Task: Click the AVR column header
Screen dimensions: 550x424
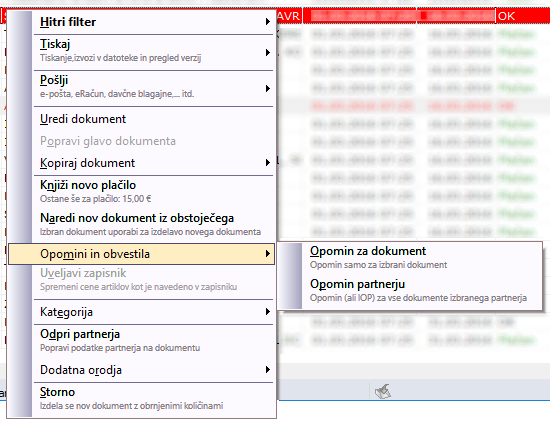Action: (289, 16)
